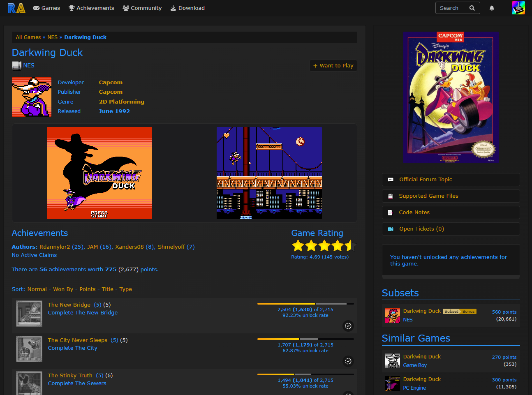Screen dimensions: 532x395
Task: Rate the game four stars
Action: pyautogui.click(x=338, y=246)
